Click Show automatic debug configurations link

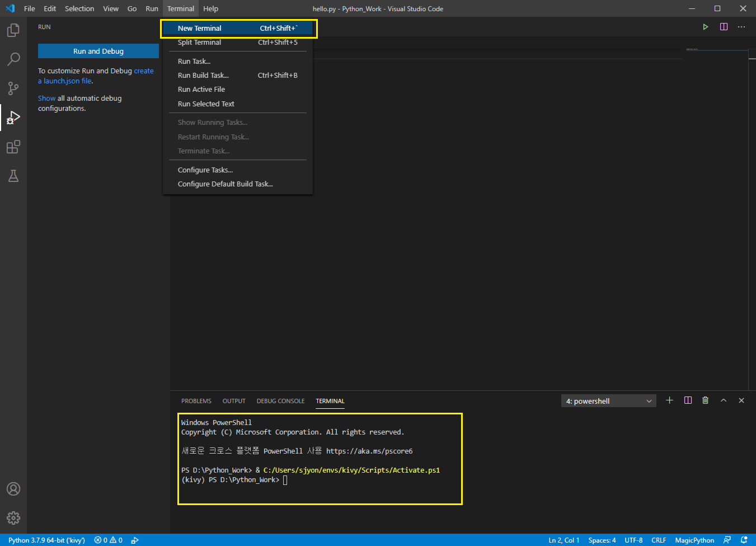(x=46, y=98)
